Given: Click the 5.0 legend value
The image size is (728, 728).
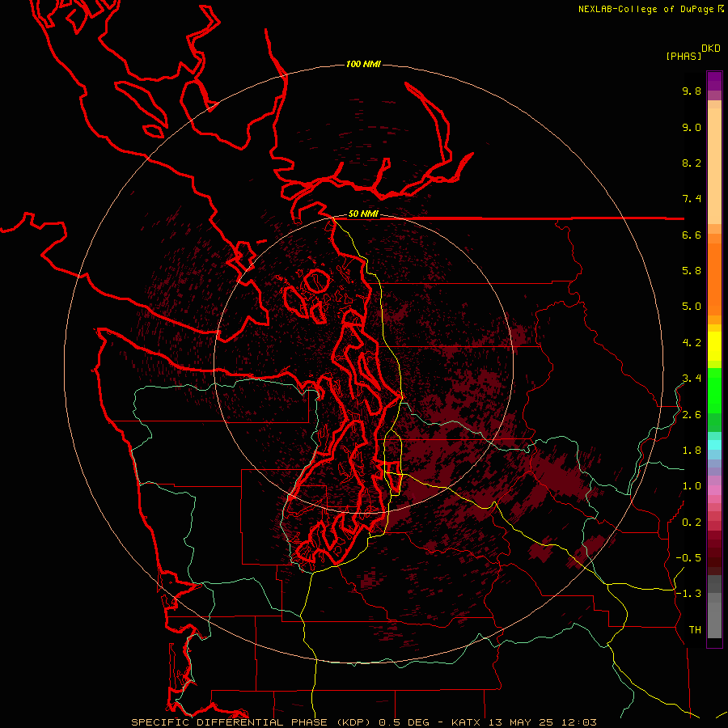Looking at the screenshot, I should pos(692,307).
